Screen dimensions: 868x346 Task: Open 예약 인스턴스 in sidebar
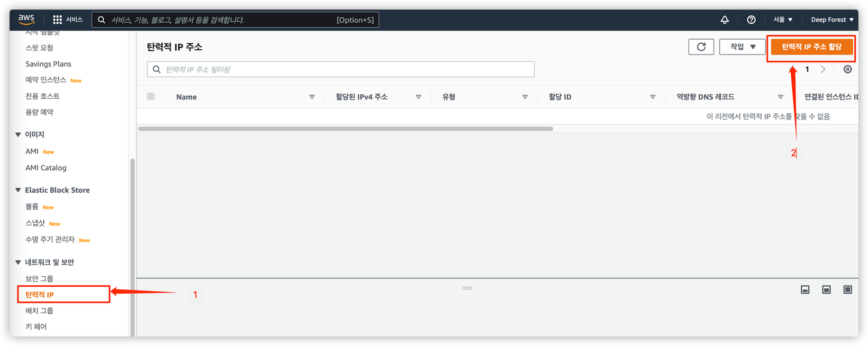(x=46, y=80)
